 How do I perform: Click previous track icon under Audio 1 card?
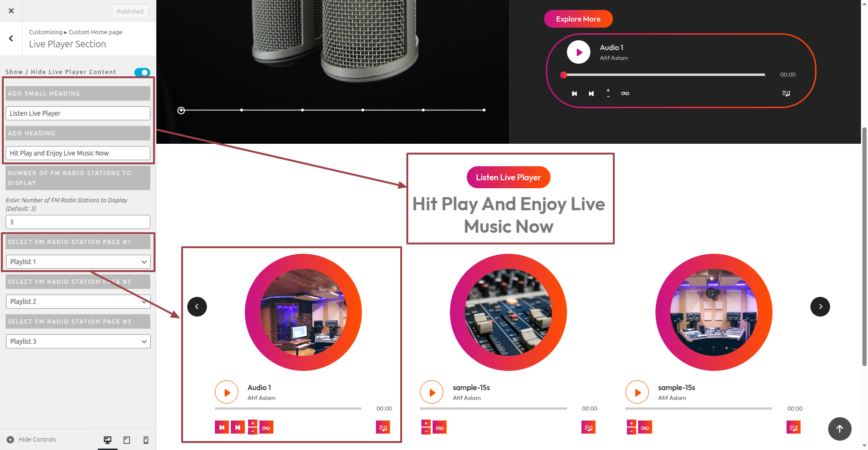tap(222, 427)
